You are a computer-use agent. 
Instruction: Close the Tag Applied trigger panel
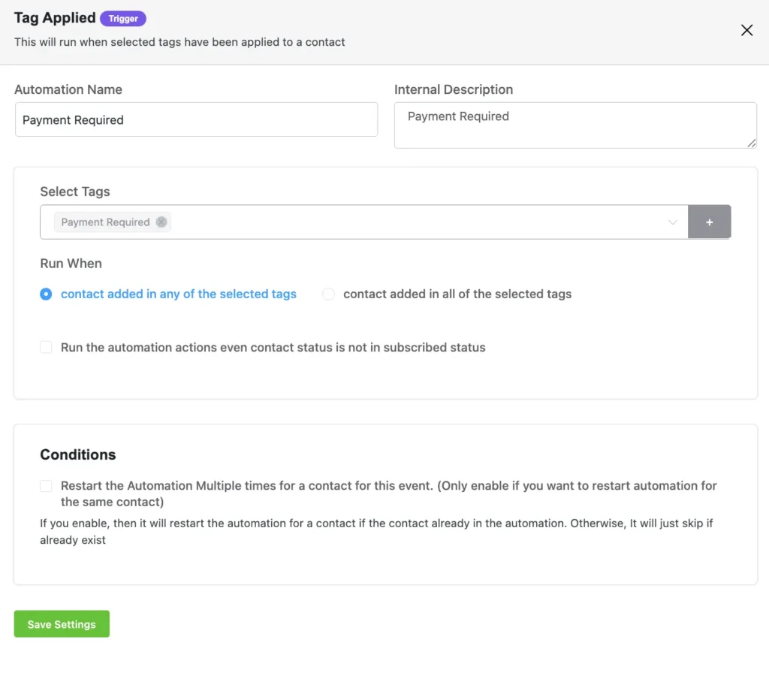[x=746, y=30]
